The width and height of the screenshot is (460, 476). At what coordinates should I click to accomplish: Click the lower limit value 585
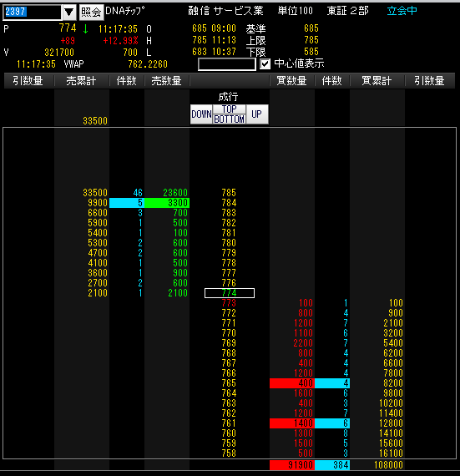(311, 51)
